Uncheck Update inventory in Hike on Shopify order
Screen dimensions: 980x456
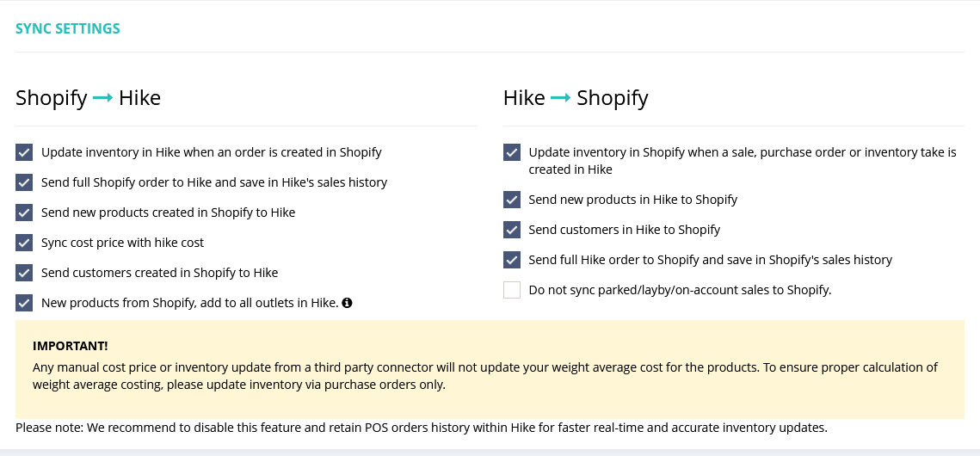pyautogui.click(x=24, y=152)
